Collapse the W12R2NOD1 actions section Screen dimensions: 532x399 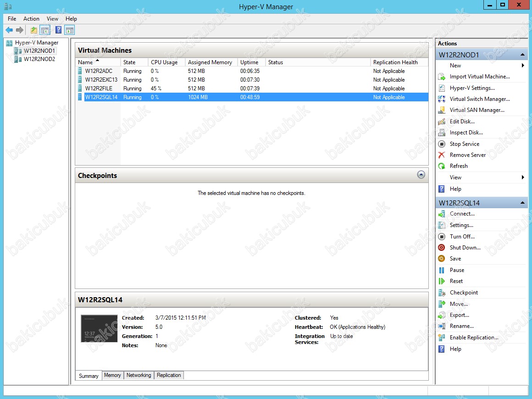(x=522, y=55)
